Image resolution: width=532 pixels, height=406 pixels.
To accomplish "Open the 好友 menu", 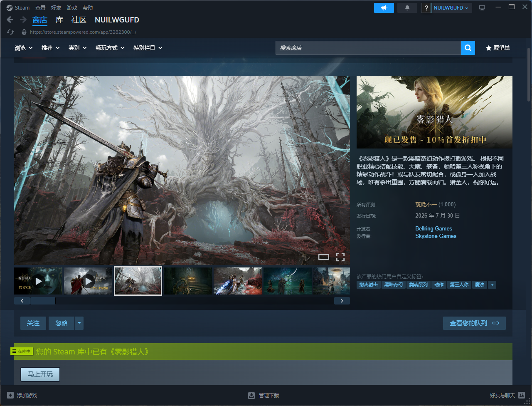I will pyautogui.click(x=56, y=8).
